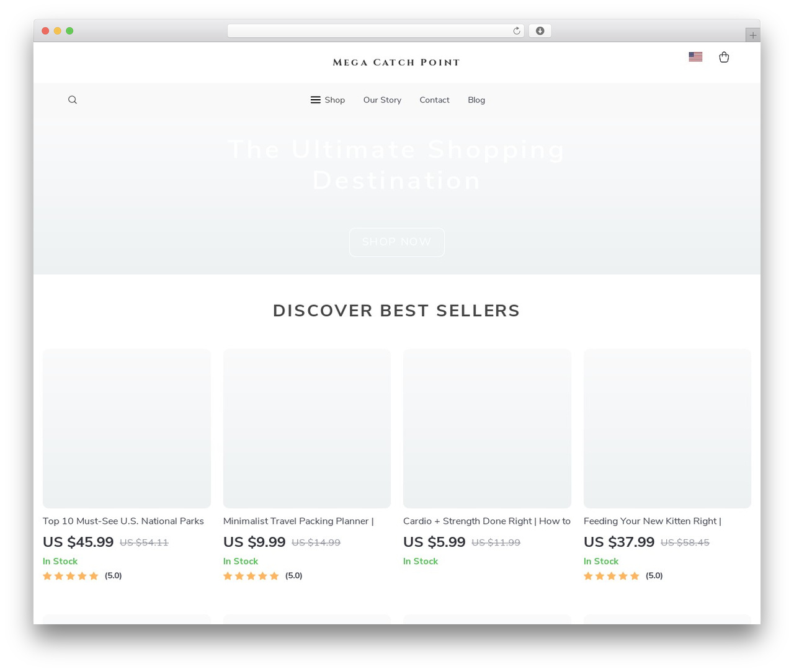Click the US $37.99 price
This screenshot has width=794, height=672.
tap(619, 542)
